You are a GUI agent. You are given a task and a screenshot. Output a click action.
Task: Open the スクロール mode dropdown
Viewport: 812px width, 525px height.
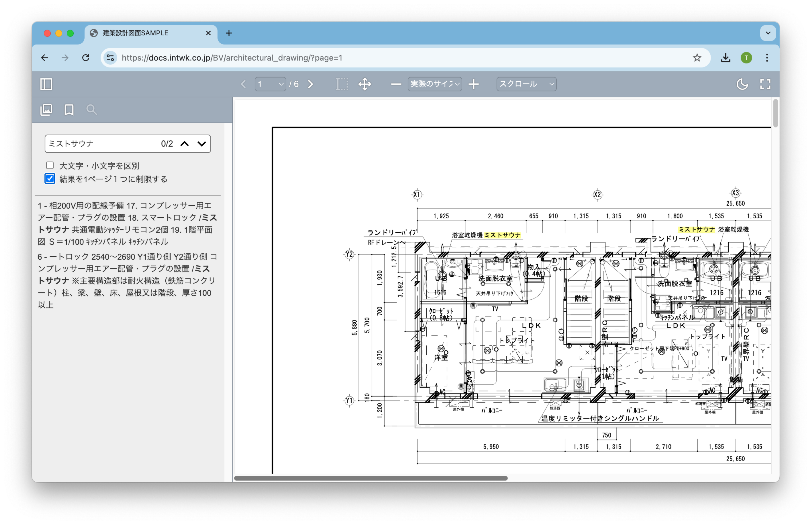[x=526, y=84]
